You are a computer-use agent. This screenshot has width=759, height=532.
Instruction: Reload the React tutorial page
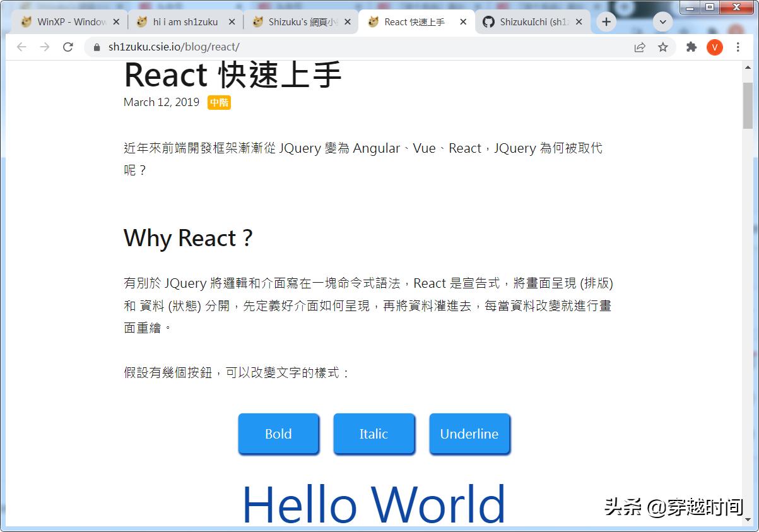(68, 47)
